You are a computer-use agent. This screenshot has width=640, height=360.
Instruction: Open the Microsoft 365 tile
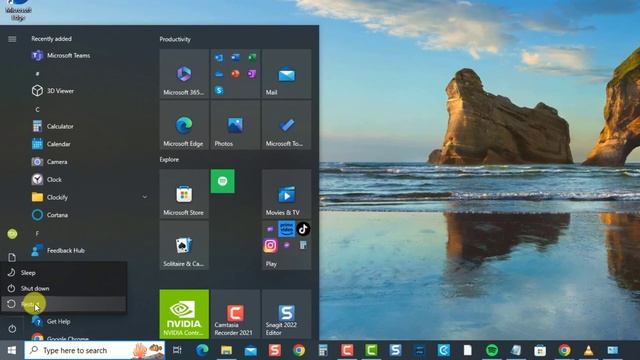[x=184, y=74]
